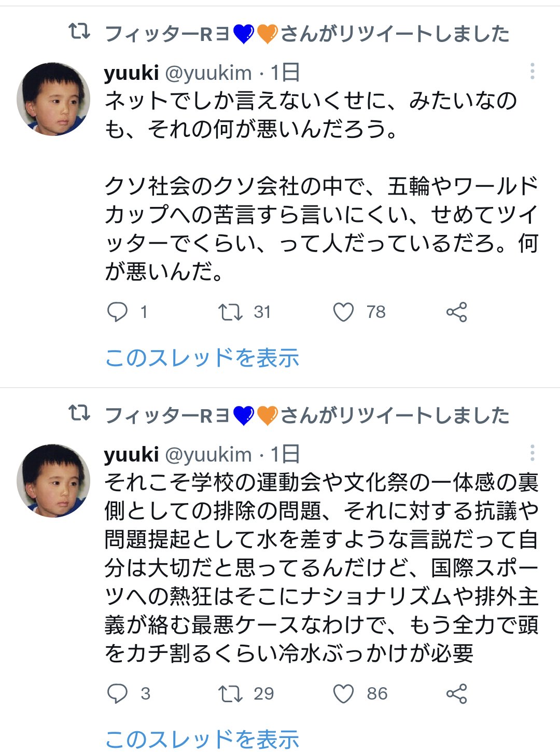Retweet the first tweet with 31 retweets
Screen dimensions: 560x752
point(230,312)
